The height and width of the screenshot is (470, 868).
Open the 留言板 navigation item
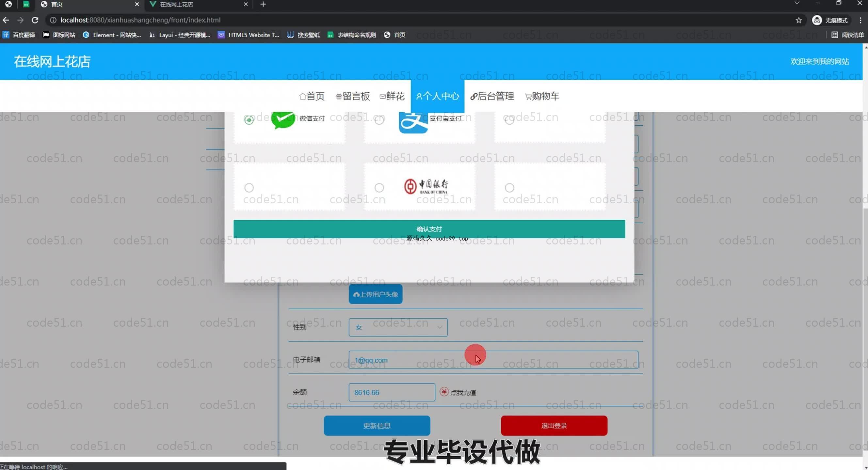tap(353, 96)
